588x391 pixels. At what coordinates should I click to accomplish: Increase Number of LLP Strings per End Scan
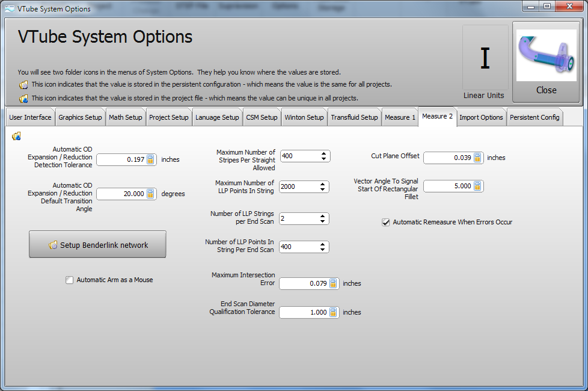324,216
